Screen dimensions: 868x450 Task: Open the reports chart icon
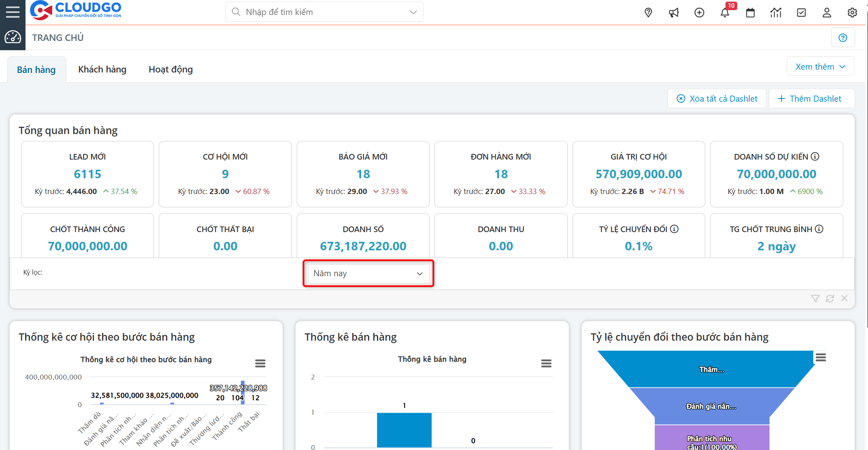(x=776, y=13)
